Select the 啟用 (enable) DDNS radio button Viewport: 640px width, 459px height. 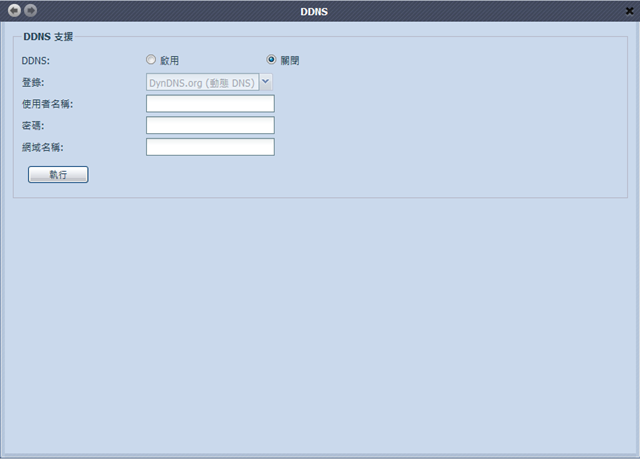[151, 60]
